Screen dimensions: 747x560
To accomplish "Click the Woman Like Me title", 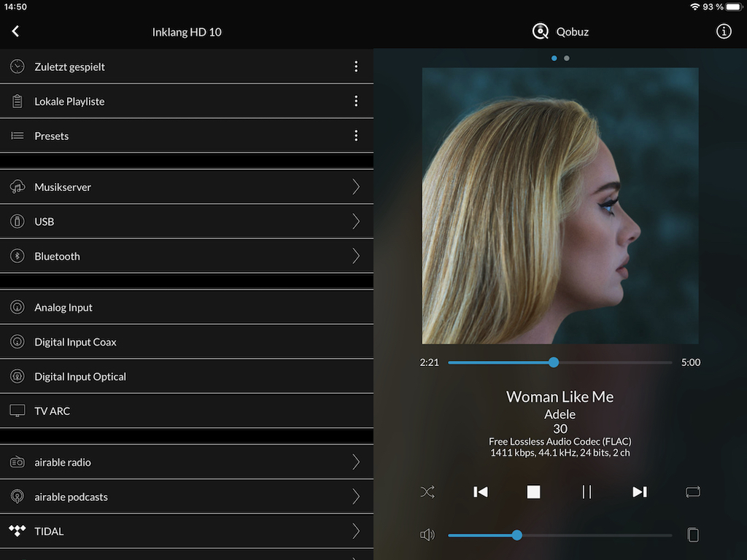I will coord(560,397).
